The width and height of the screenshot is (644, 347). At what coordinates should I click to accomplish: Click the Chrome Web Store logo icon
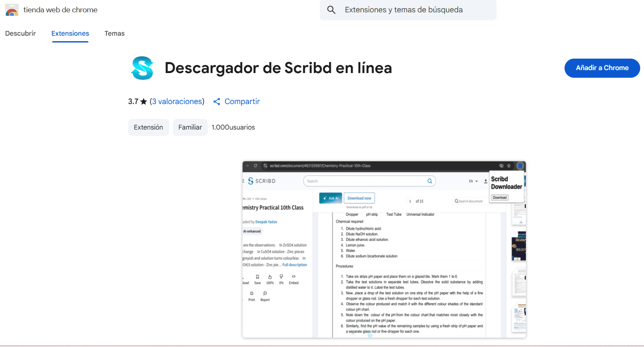point(12,10)
